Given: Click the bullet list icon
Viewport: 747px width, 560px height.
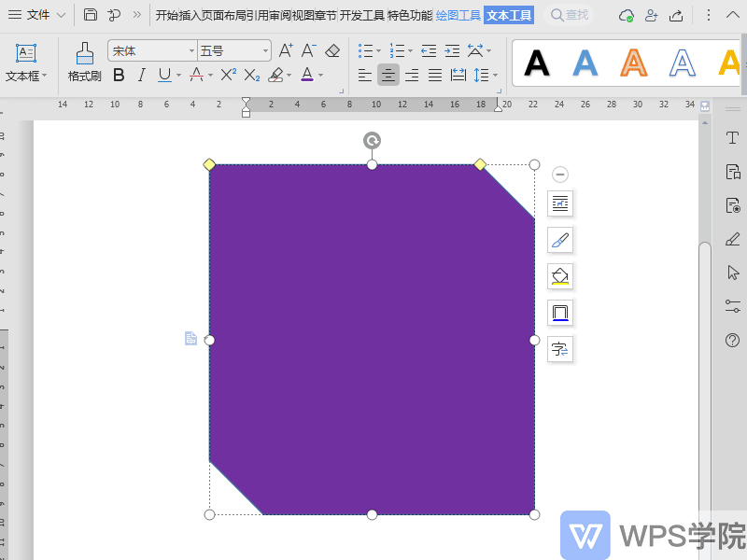Looking at the screenshot, I should coord(365,50).
